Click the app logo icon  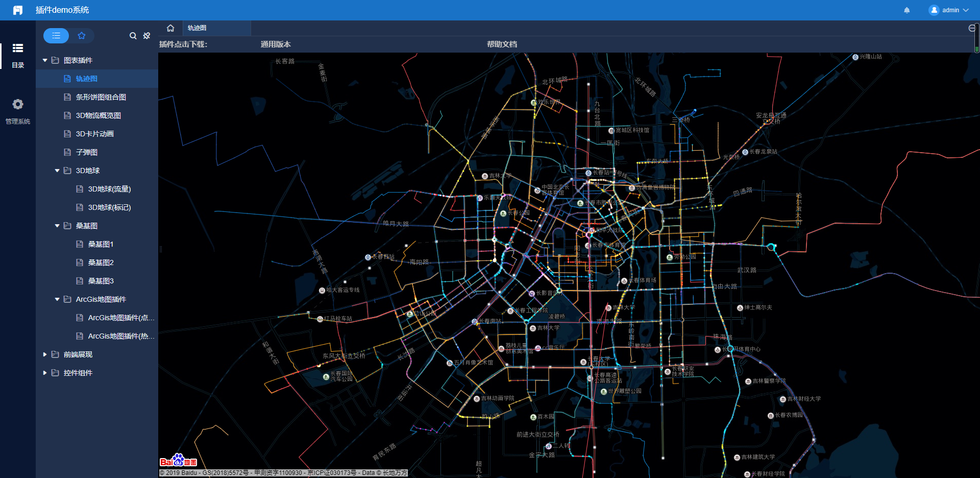[x=18, y=10]
